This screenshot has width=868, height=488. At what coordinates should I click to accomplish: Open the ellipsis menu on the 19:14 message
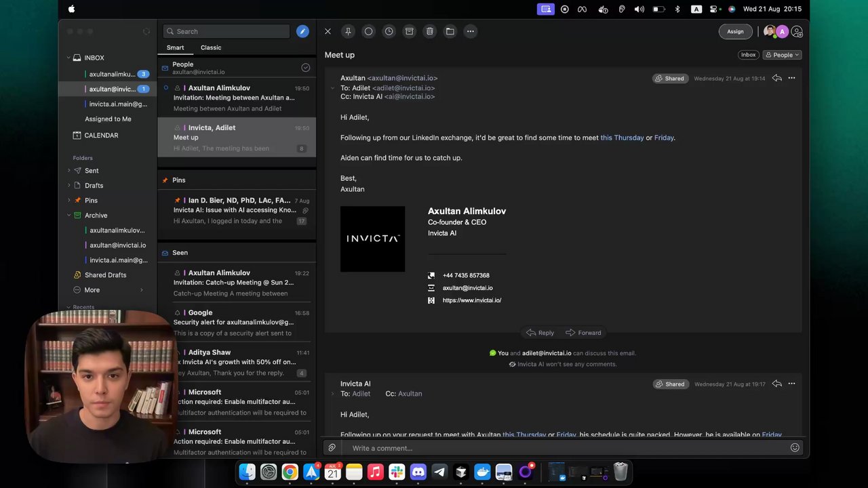[x=791, y=78]
